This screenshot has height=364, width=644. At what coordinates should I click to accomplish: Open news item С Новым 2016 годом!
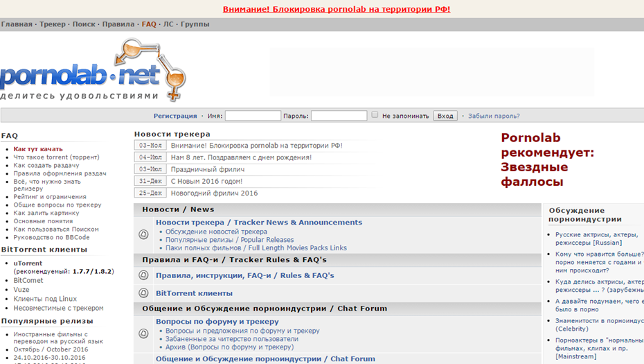tap(206, 182)
